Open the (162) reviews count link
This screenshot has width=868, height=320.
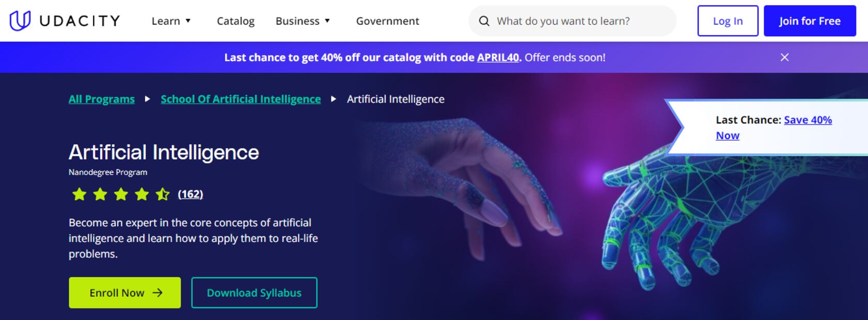pyautogui.click(x=190, y=194)
